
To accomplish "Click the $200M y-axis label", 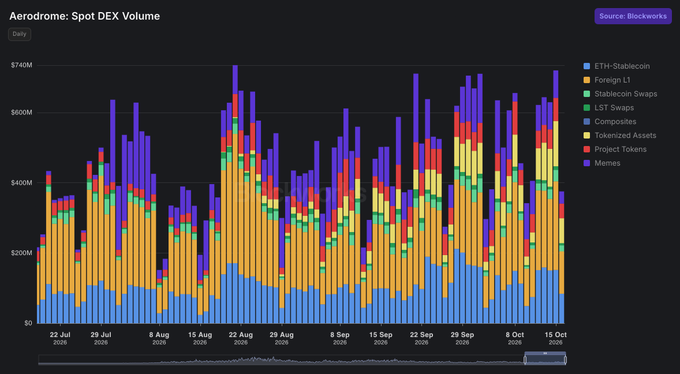I will tap(22, 253).
